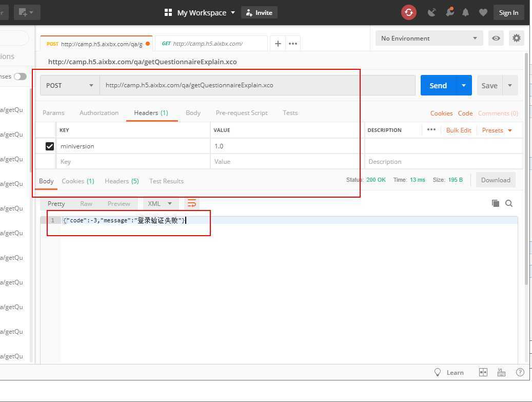Select the POST getQuestionnaireExplain request tab
This screenshot has height=402, width=532.
[x=96, y=44]
